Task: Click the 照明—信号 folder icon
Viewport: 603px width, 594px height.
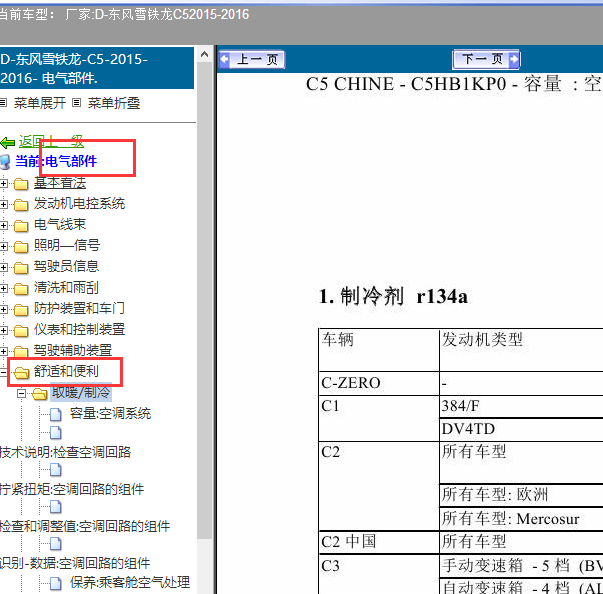Action: click(x=21, y=247)
